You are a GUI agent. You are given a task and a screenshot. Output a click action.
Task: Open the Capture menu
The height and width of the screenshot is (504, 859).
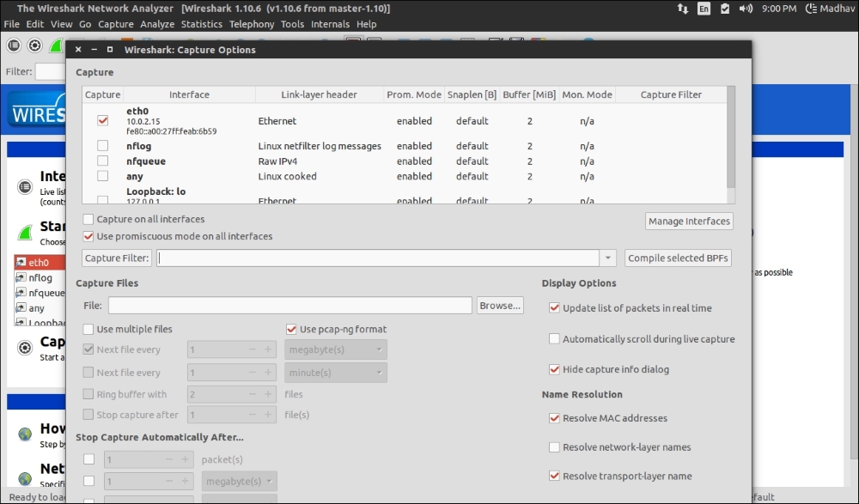coord(116,24)
